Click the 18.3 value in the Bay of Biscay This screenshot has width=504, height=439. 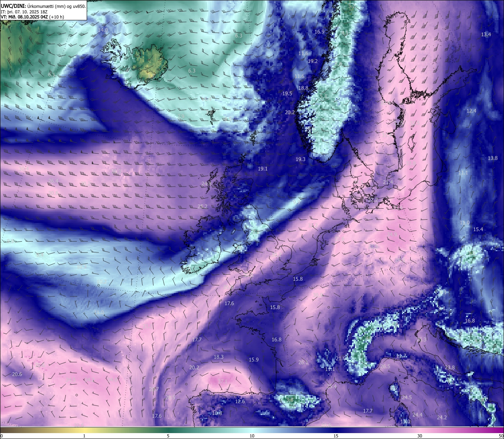[x=219, y=357]
